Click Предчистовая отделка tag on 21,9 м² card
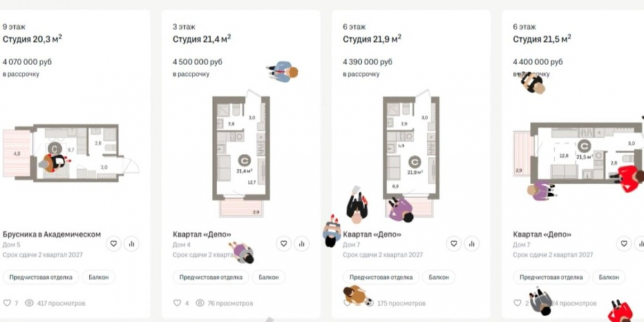644x322 pixels. 381,277
